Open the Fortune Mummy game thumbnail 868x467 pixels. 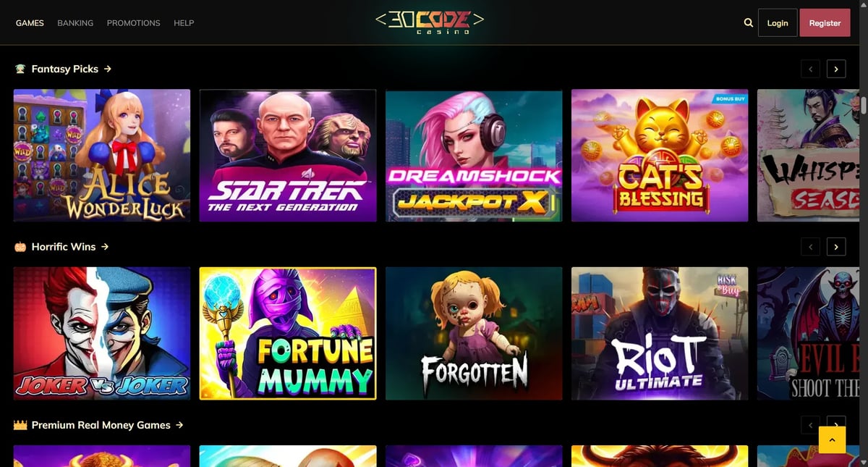(288, 334)
